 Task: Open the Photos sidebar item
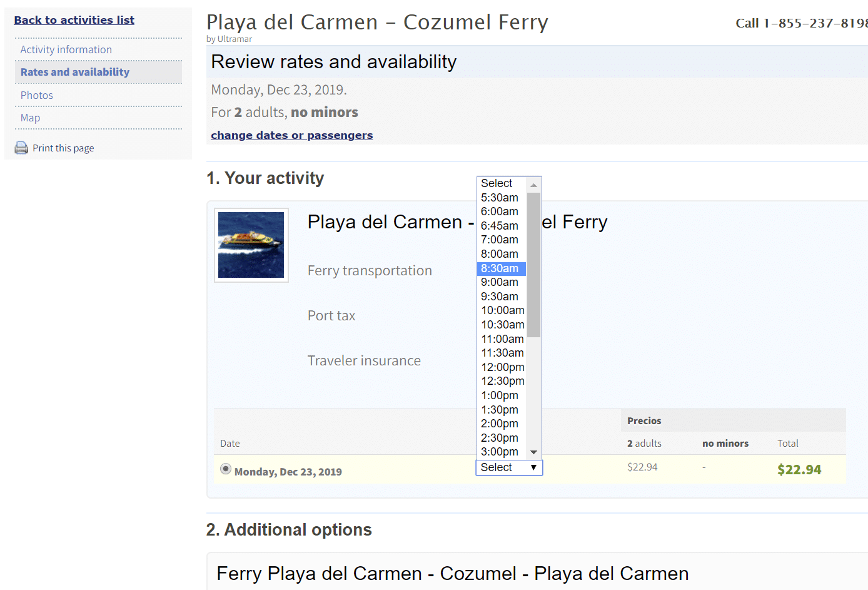[36, 95]
